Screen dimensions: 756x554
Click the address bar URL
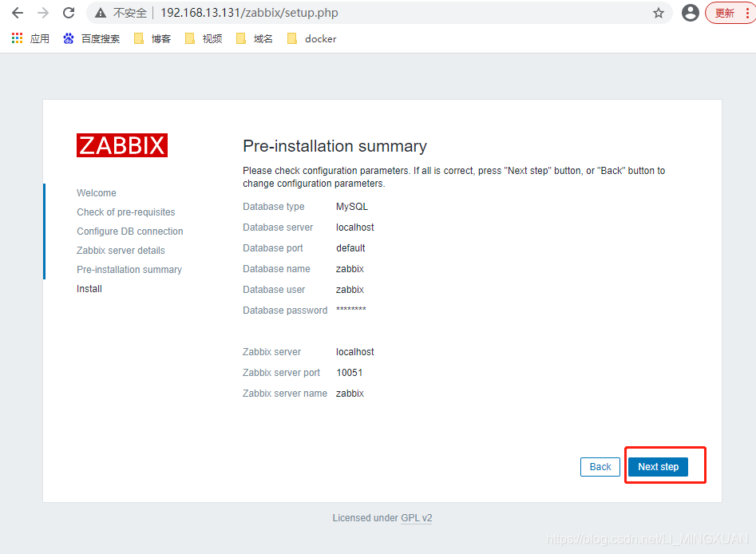[249, 13]
